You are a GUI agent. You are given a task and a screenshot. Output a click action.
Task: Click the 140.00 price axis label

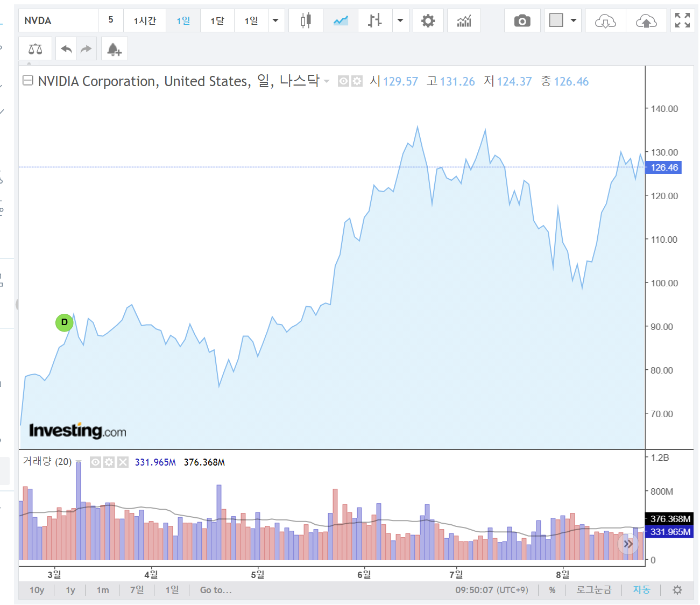[664, 109]
